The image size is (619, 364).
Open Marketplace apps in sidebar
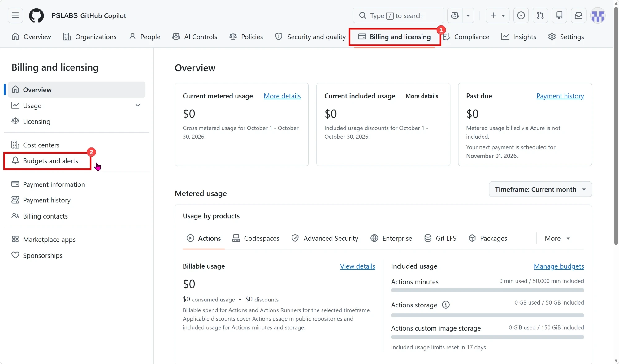click(77, 239)
